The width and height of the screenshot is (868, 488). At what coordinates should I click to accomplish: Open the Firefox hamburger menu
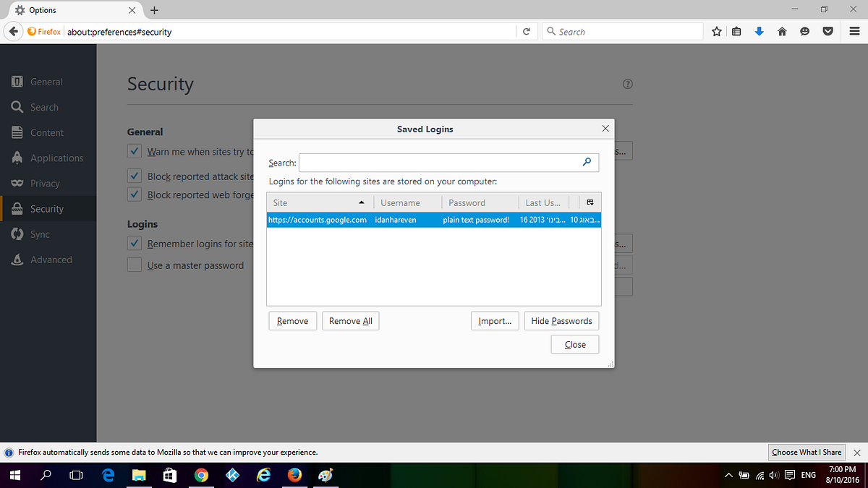click(854, 31)
